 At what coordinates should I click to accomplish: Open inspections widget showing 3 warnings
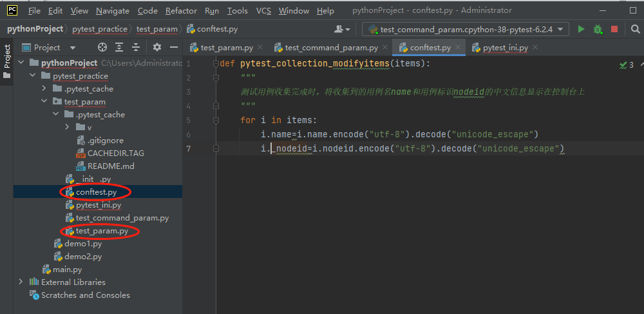(627, 65)
